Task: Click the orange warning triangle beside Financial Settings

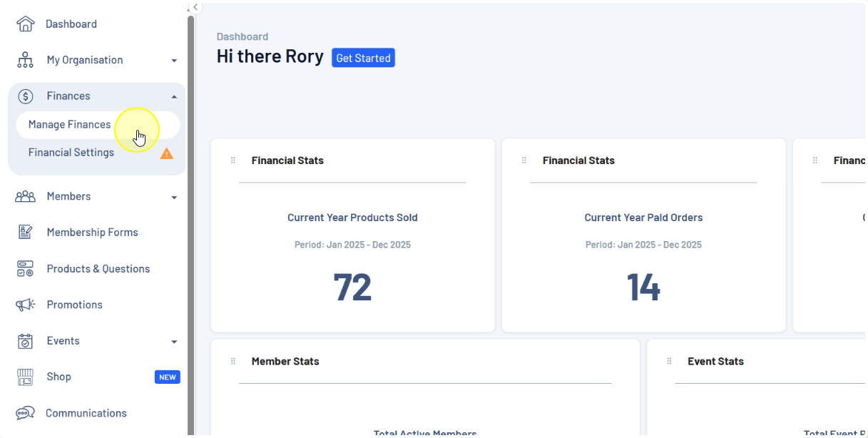Action: click(166, 153)
